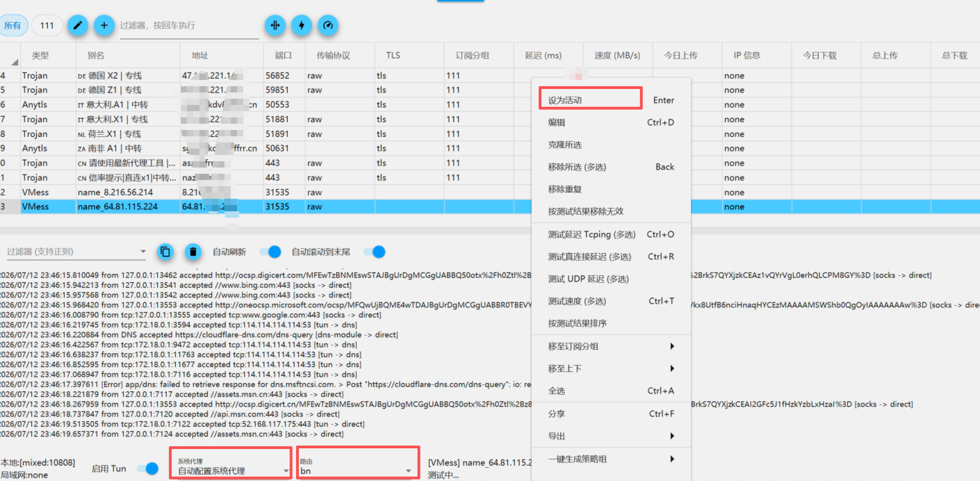The image size is (980, 481).
Task: Choose 设为活动 in context menu
Action: pyautogui.click(x=611, y=100)
